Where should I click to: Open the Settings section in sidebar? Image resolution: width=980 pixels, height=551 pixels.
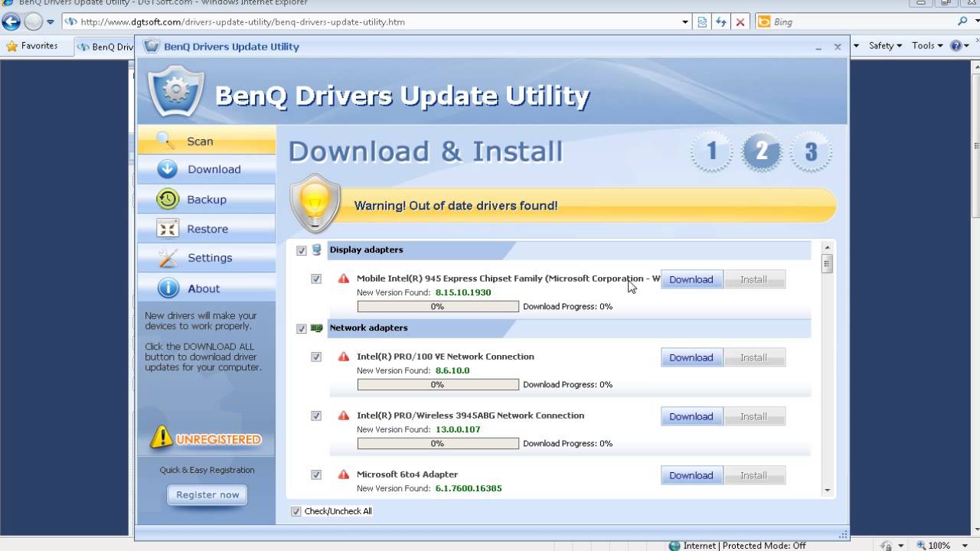coord(207,258)
